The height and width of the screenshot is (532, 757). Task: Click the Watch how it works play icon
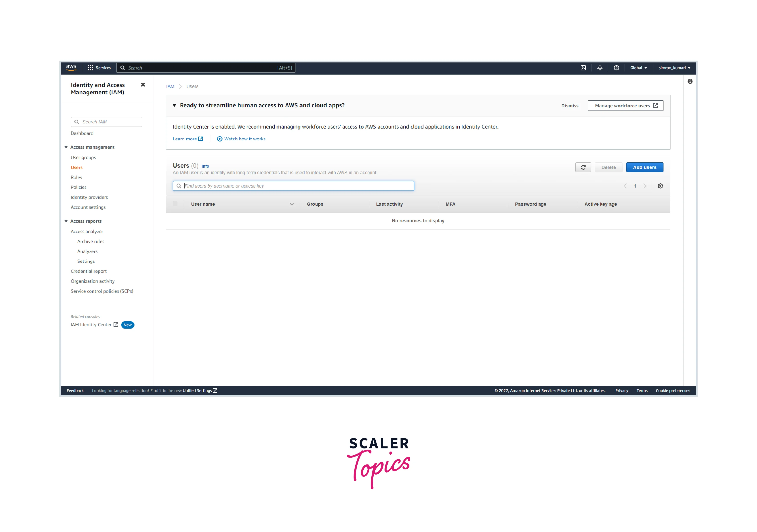point(219,139)
